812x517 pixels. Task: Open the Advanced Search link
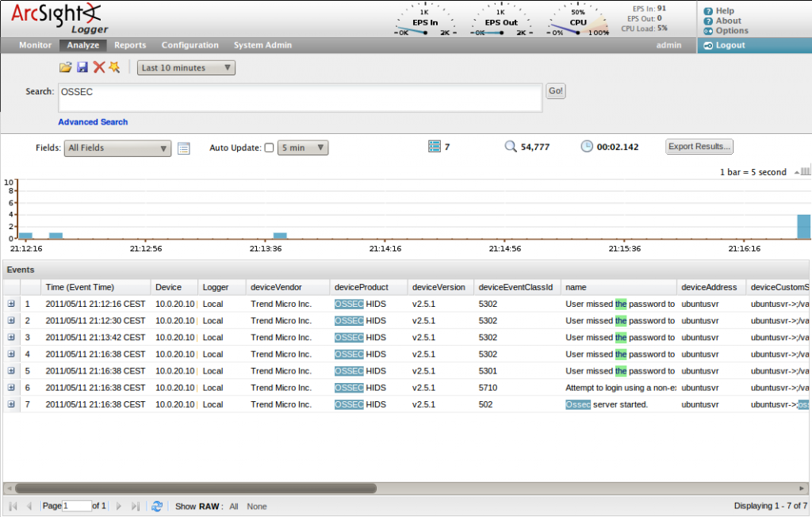coord(93,122)
